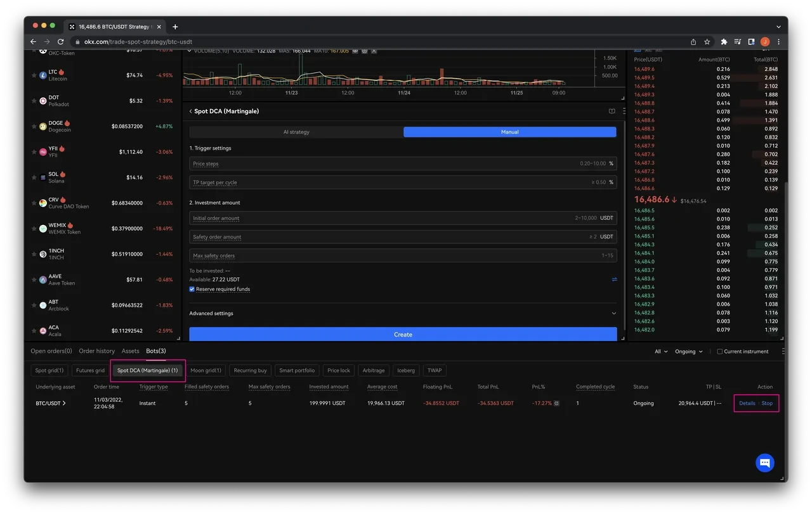
Task: Select Smart portfolio bot filter
Action: (297, 370)
